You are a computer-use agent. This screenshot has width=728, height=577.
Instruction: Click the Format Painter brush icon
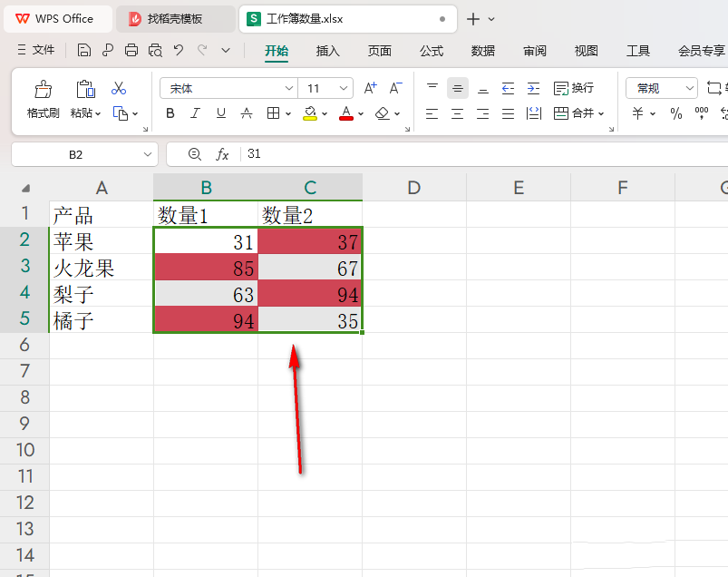click(x=44, y=89)
